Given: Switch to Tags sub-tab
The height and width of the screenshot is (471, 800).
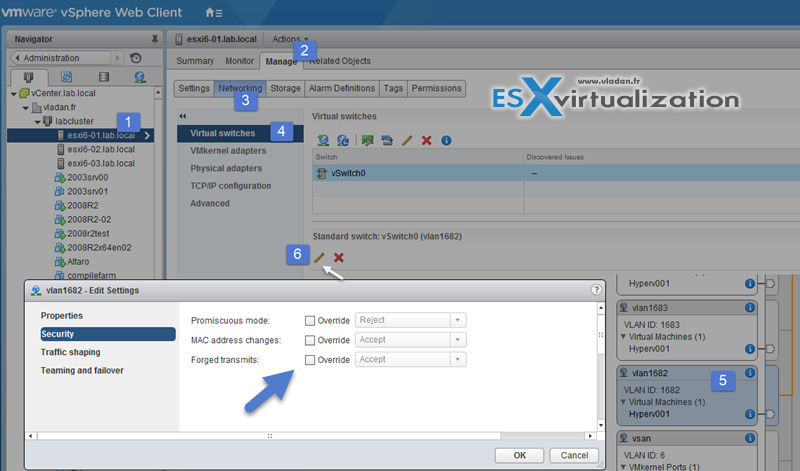Looking at the screenshot, I should [x=393, y=88].
